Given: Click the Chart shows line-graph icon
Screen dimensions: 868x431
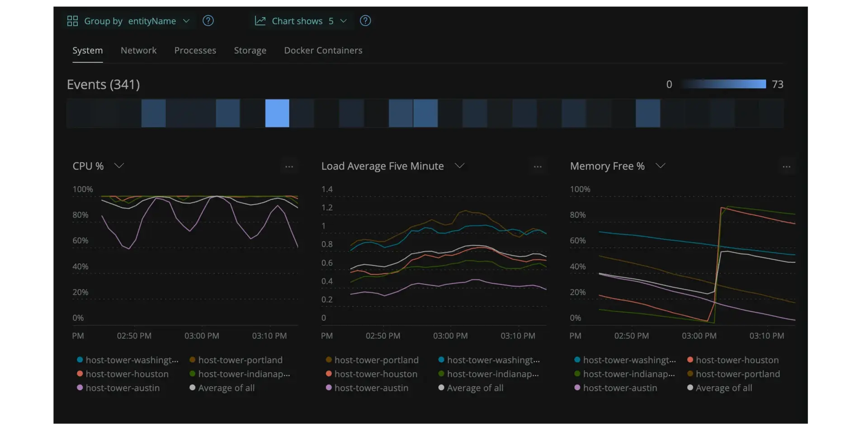Looking at the screenshot, I should (260, 21).
